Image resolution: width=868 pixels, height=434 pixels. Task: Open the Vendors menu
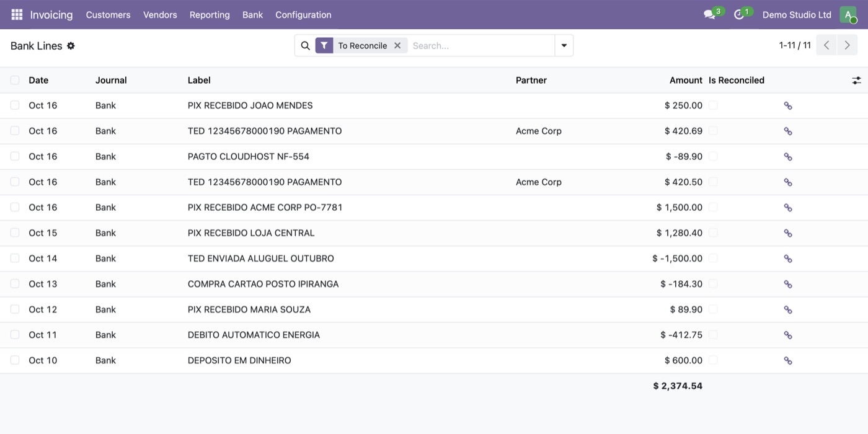tap(160, 14)
